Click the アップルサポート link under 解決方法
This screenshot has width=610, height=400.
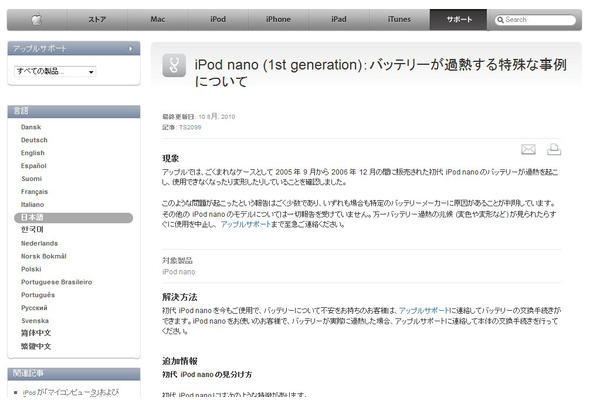point(424,311)
